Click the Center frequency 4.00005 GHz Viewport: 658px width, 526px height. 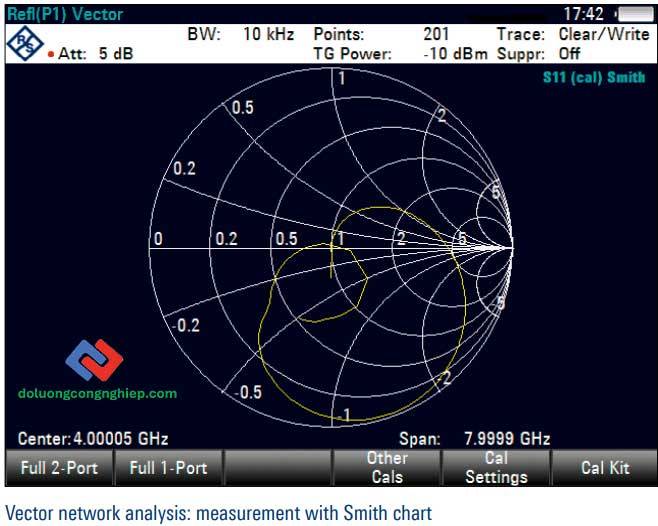point(121,439)
